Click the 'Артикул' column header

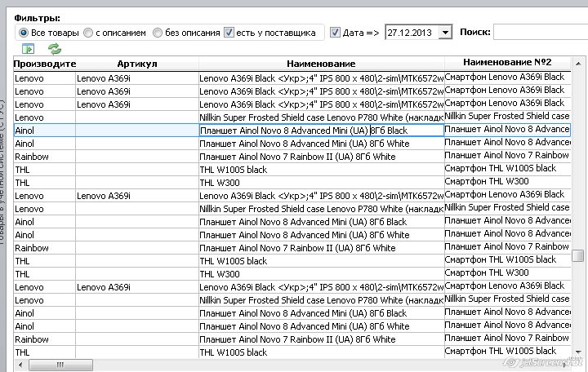[x=137, y=64]
